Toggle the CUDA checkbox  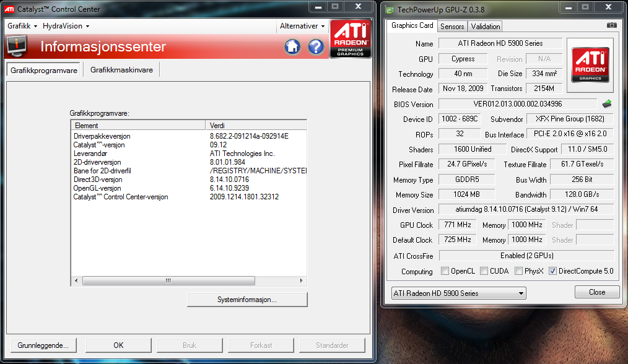484,271
